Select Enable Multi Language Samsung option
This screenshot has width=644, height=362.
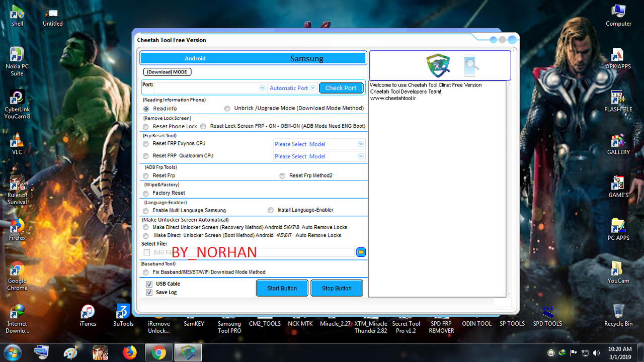click(x=146, y=211)
